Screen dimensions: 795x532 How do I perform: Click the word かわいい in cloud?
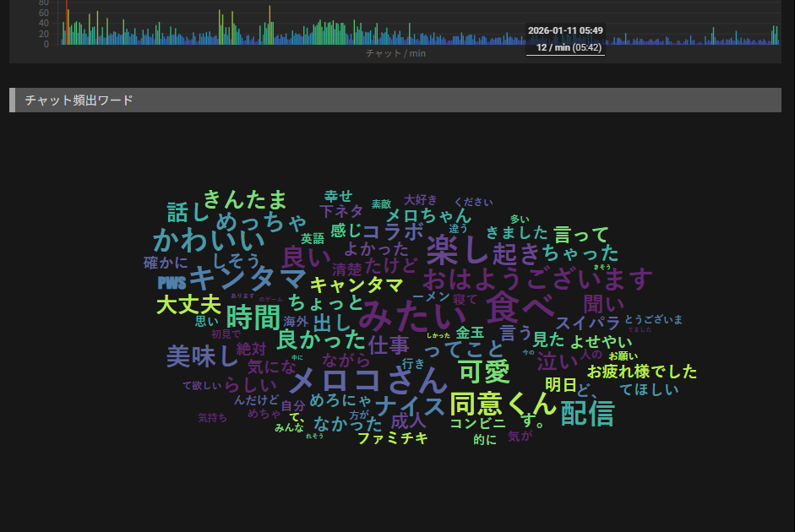click(x=209, y=241)
